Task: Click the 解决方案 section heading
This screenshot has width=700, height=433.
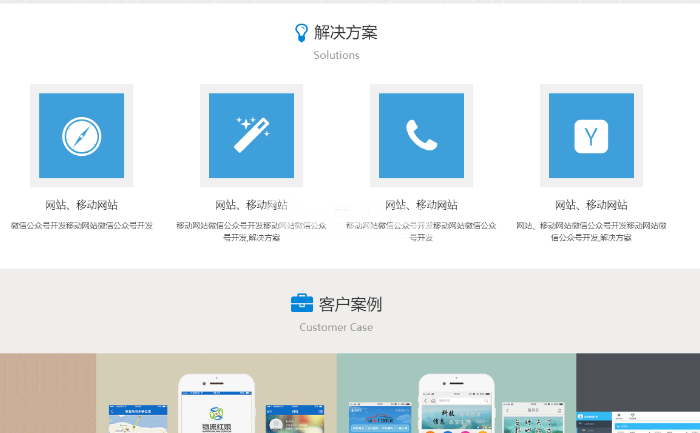Action: click(346, 33)
